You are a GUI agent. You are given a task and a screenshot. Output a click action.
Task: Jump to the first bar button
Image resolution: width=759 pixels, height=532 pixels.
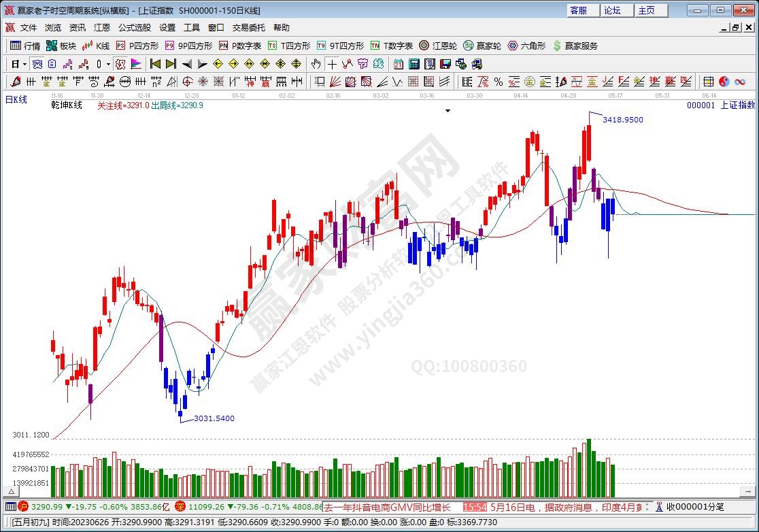click(x=155, y=64)
